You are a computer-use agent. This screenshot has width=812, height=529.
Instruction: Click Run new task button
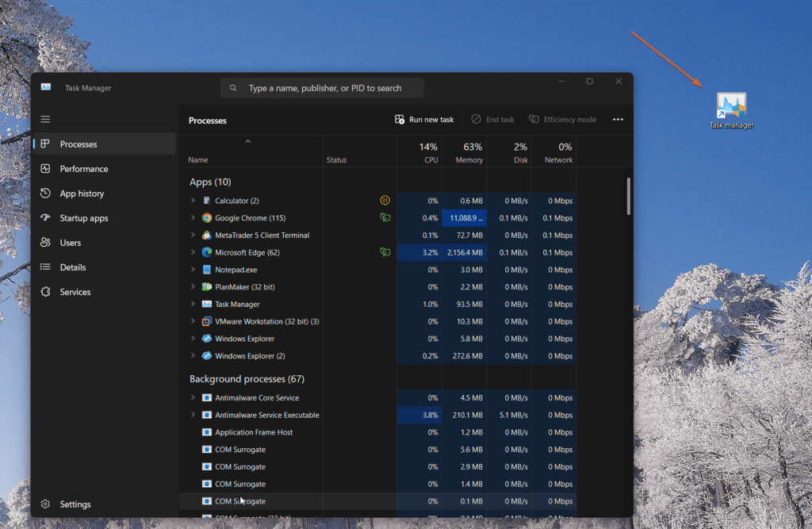pos(424,120)
